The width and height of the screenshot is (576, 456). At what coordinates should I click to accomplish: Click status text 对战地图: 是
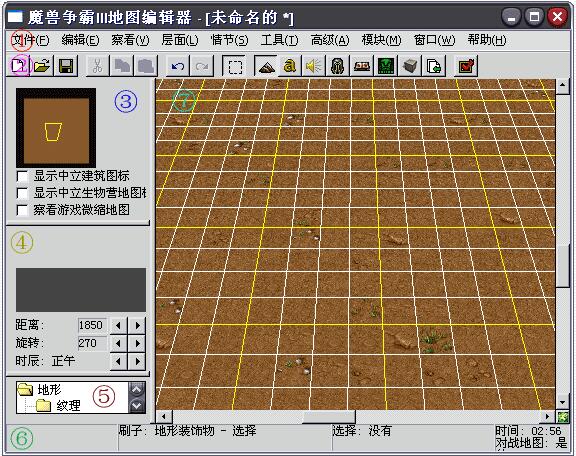(532, 443)
